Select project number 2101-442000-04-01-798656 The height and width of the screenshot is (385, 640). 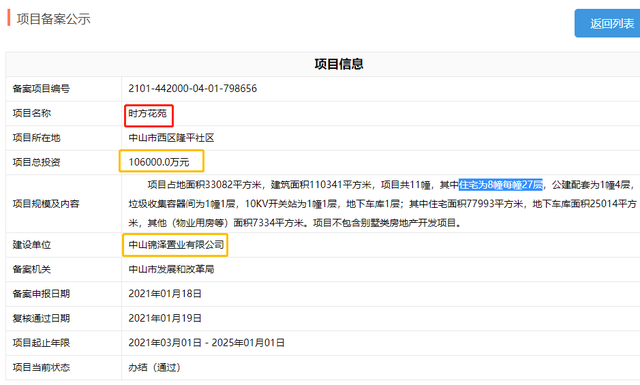tap(193, 89)
